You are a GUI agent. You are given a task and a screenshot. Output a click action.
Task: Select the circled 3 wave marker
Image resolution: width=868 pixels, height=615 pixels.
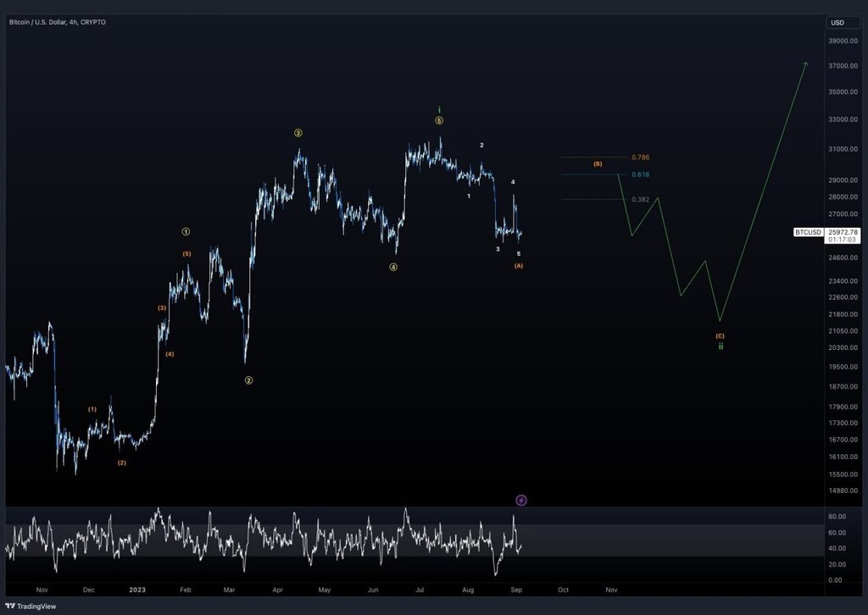298,133
